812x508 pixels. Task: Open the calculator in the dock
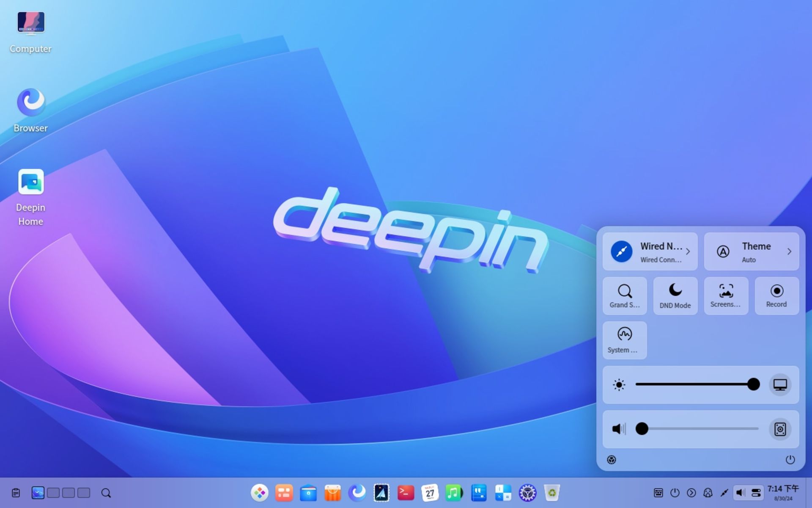(x=503, y=493)
